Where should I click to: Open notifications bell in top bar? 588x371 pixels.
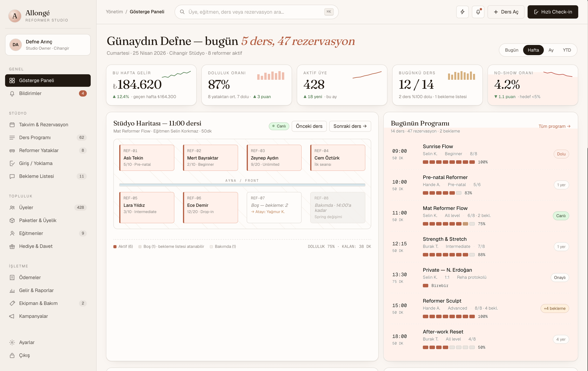(478, 12)
